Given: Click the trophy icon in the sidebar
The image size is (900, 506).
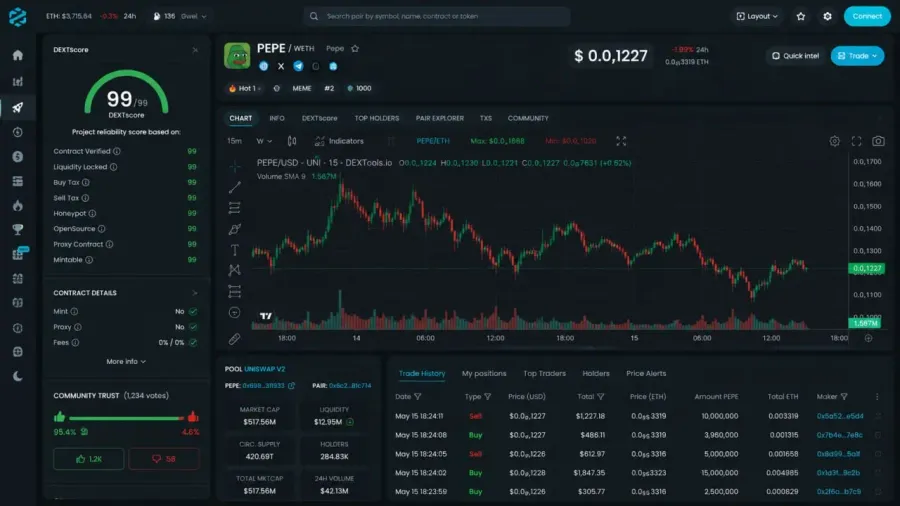Looking at the screenshot, I should 18,229.
